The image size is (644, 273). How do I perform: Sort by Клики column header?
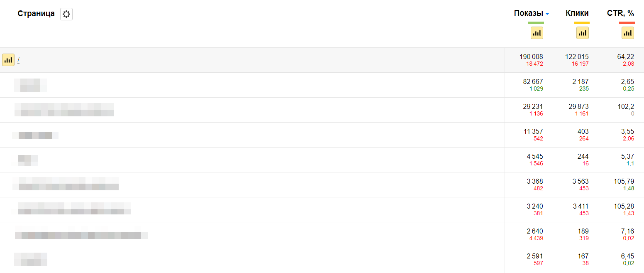[x=577, y=13]
